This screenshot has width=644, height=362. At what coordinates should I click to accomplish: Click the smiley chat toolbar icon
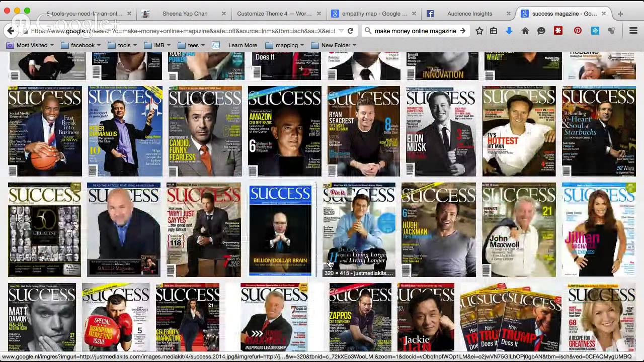click(541, 31)
